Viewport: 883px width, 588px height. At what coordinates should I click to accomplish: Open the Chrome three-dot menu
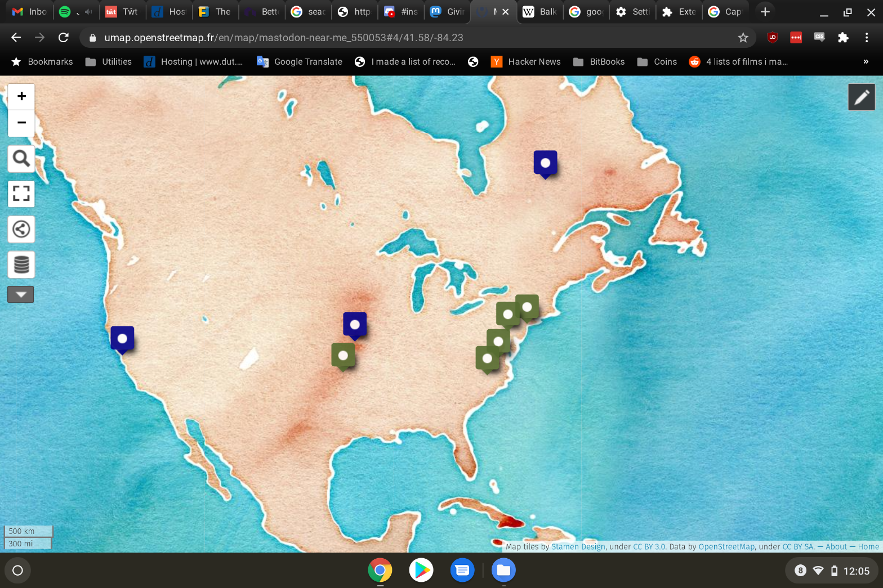click(867, 38)
